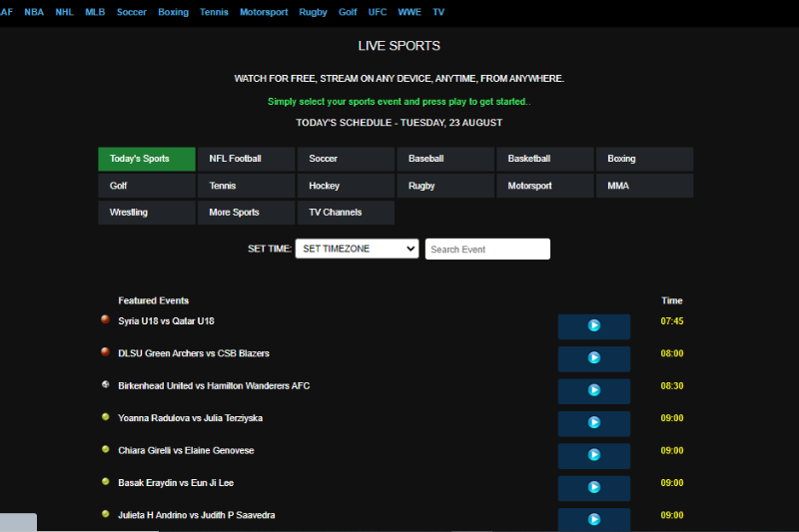Open Motorsport in the top navigation
This screenshot has width=799, height=532.
(264, 12)
